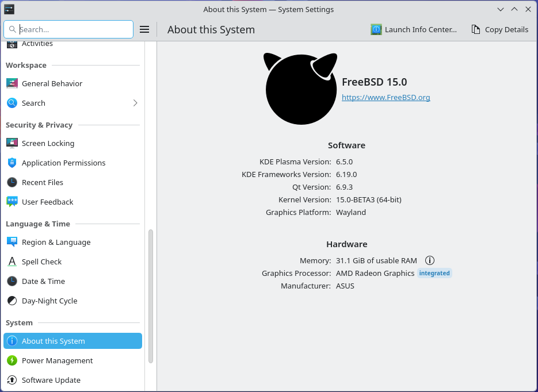Click the Application Permissions shield icon
The height and width of the screenshot is (392, 538).
pos(12,163)
